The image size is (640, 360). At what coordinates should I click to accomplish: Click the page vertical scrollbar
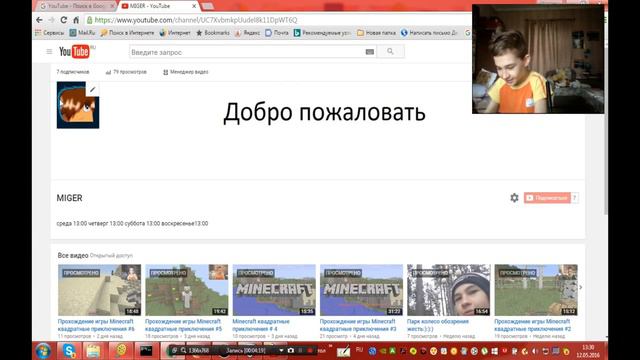click(605, 131)
